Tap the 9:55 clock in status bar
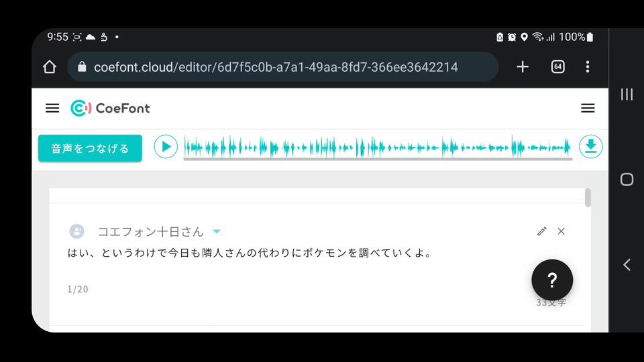 [58, 37]
